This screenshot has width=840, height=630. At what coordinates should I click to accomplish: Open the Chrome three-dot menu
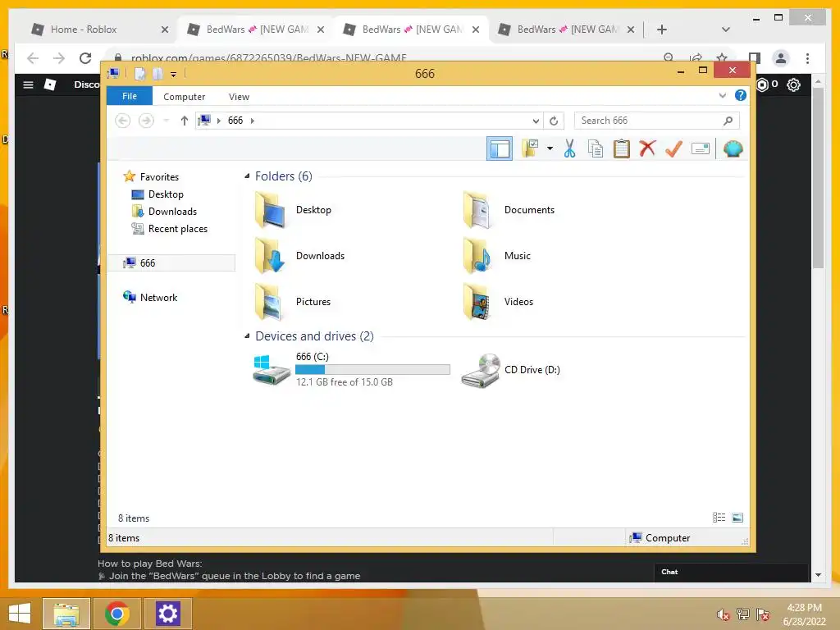[x=807, y=58]
